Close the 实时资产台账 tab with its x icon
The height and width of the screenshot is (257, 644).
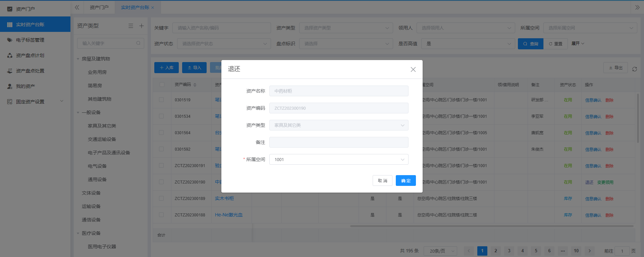153,8
